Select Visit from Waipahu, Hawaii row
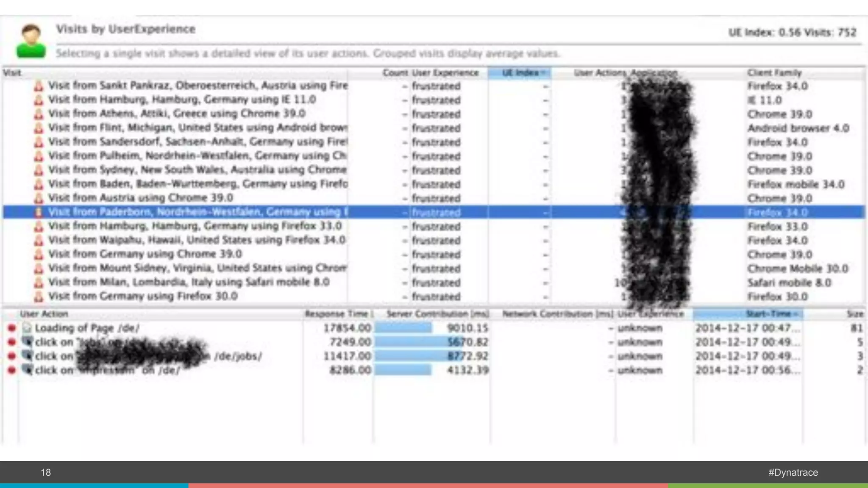Viewport: 868px width, 488px height. (434, 240)
